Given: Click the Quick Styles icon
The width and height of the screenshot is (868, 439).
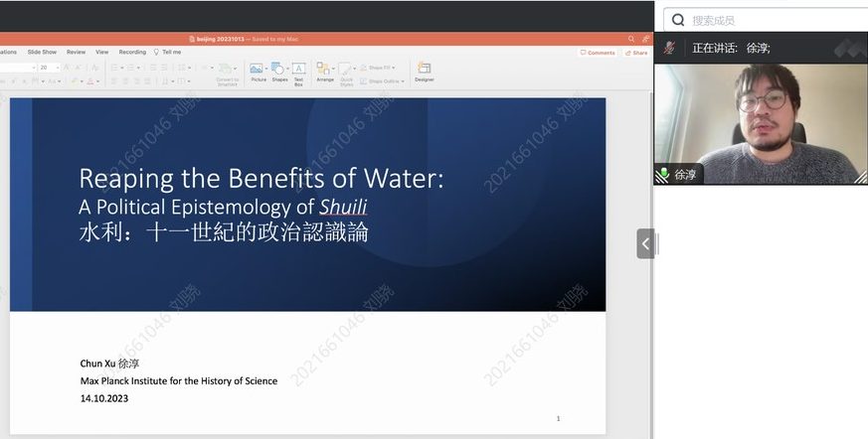Looking at the screenshot, I should 346,71.
